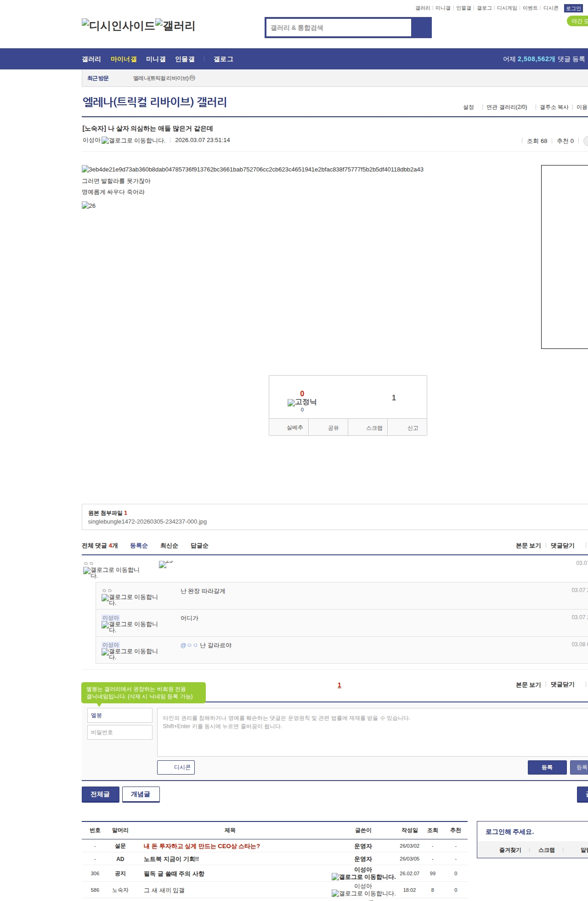This screenshot has height=901, width=588.
Task: Open post '내 돈 투자하고 싶게 만드는 CEO상 스타는?'
Action: pyautogui.click(x=202, y=846)
